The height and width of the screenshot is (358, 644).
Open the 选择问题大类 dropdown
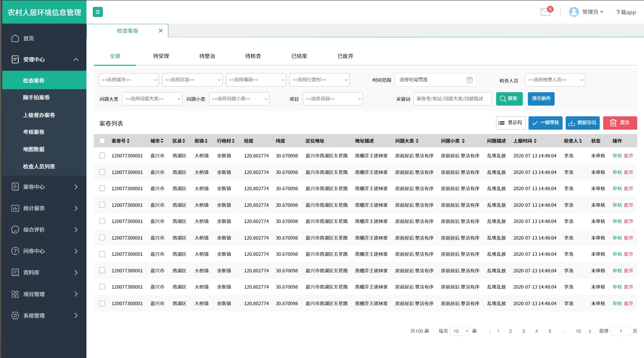[x=152, y=99]
